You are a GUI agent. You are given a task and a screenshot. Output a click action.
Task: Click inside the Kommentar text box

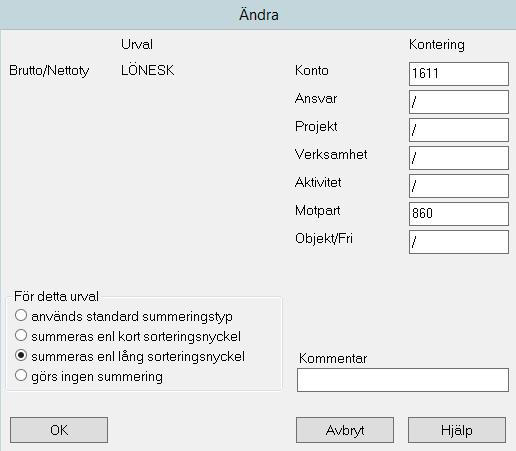(403, 380)
